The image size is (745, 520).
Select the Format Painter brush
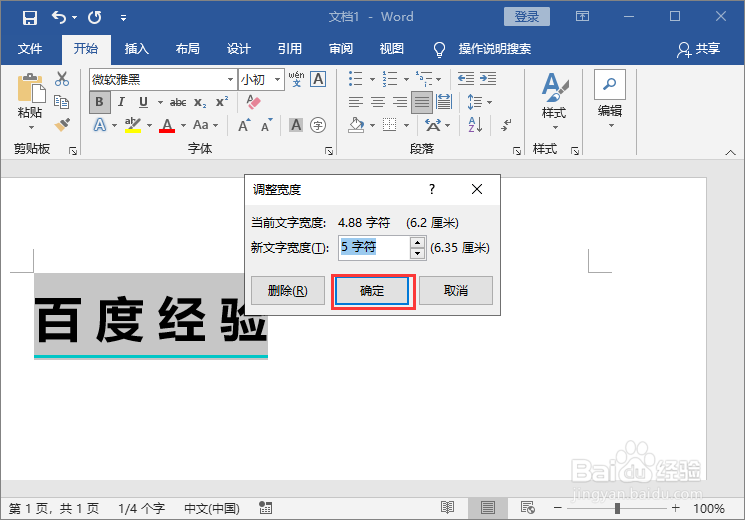[x=62, y=125]
